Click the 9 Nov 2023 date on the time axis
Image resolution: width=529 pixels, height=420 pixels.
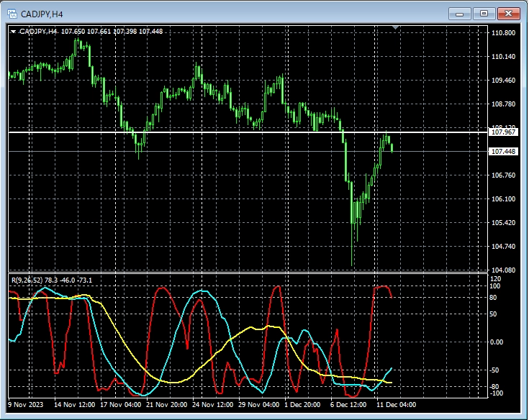click(x=26, y=405)
